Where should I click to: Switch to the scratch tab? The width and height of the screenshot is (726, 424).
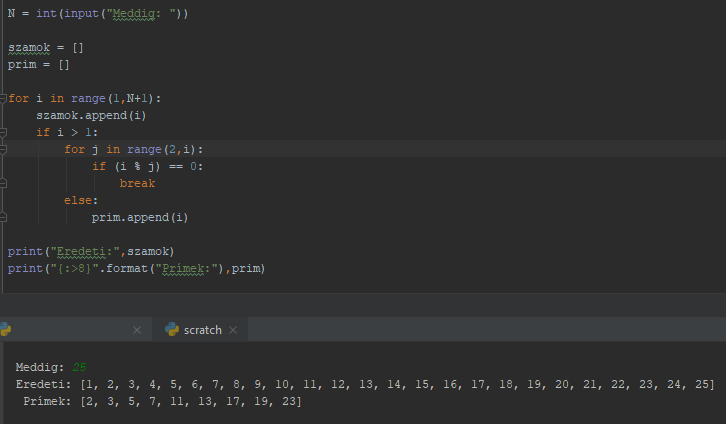pyautogui.click(x=202, y=330)
